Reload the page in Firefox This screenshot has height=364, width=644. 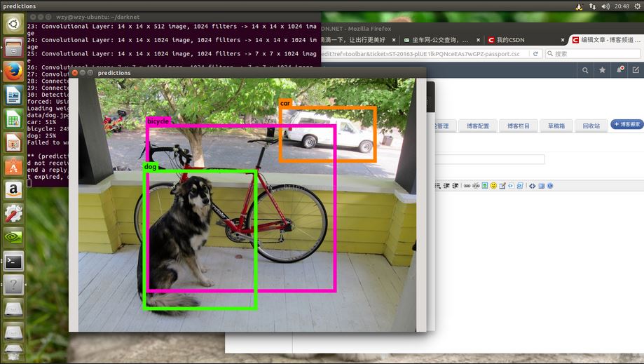(535, 54)
